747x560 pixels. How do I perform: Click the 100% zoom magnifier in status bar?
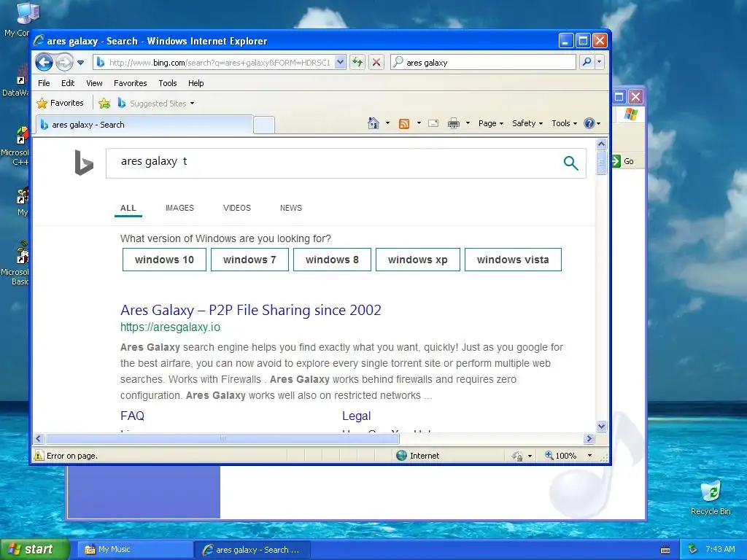tap(549, 455)
